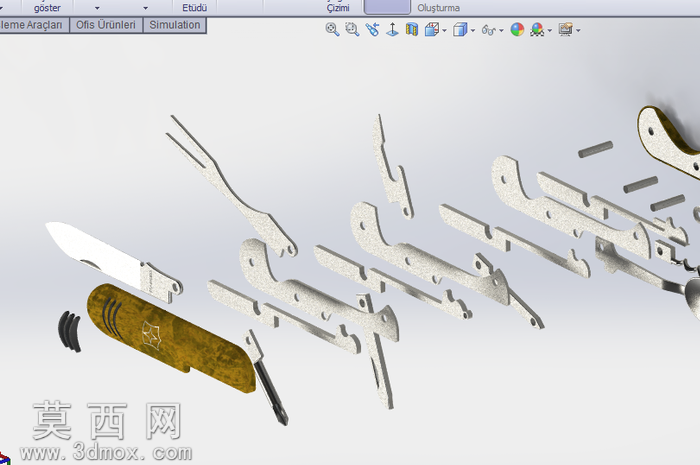Click the Hide/Show Items glasses icon
This screenshot has height=465, width=700.
pos(488,30)
